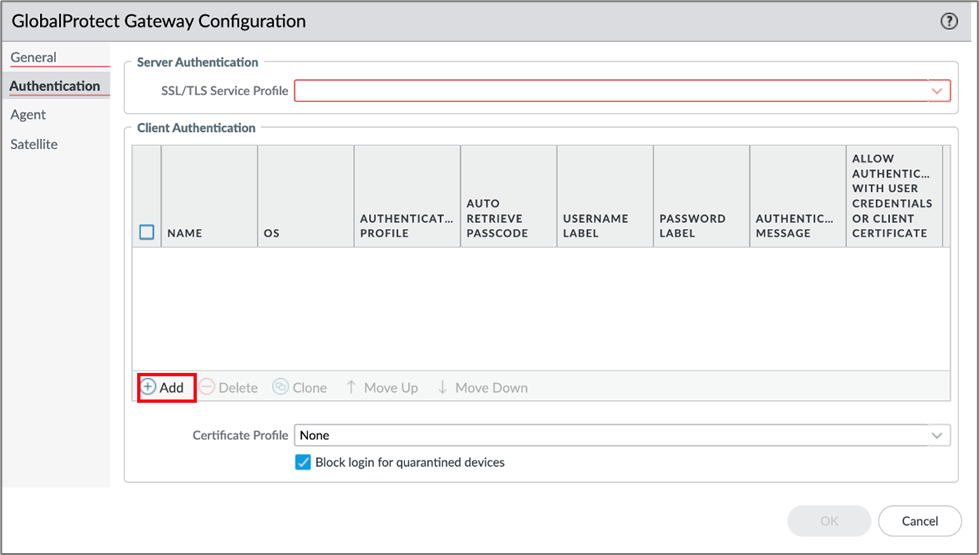Viewport: 979px width, 555px height.
Task: Open the help icon in title bar
Action: [949, 21]
